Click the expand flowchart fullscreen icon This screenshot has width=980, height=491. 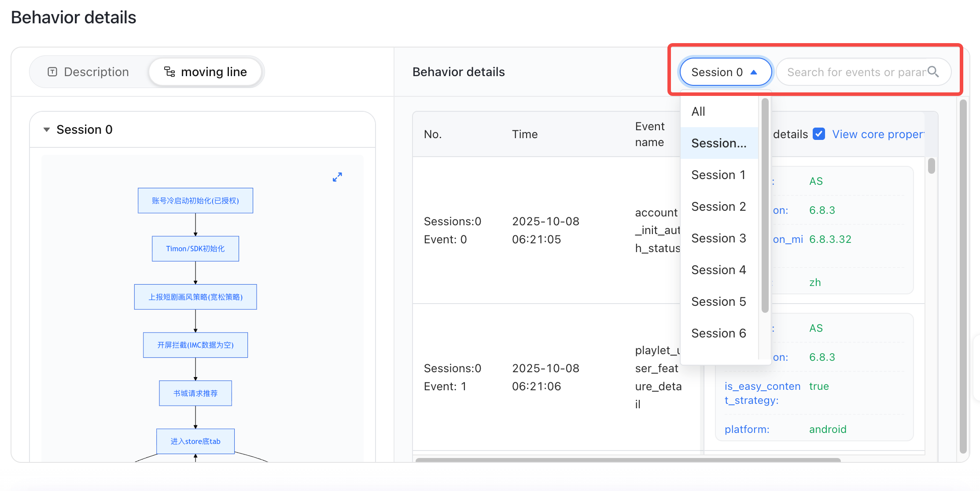click(337, 177)
